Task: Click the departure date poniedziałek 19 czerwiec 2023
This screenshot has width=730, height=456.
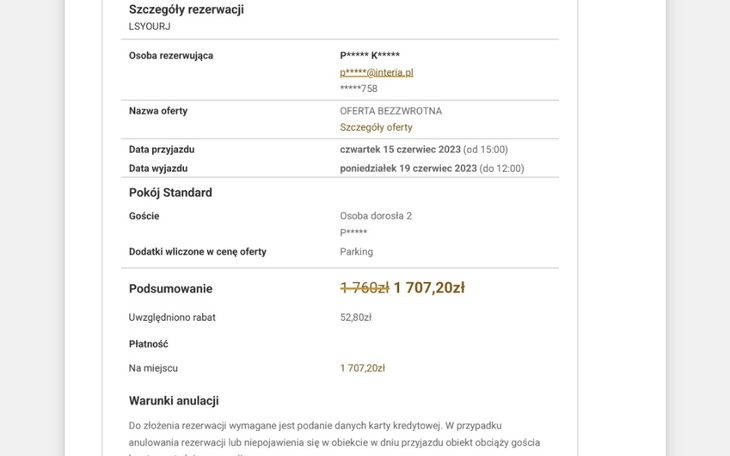Action: 408,169
